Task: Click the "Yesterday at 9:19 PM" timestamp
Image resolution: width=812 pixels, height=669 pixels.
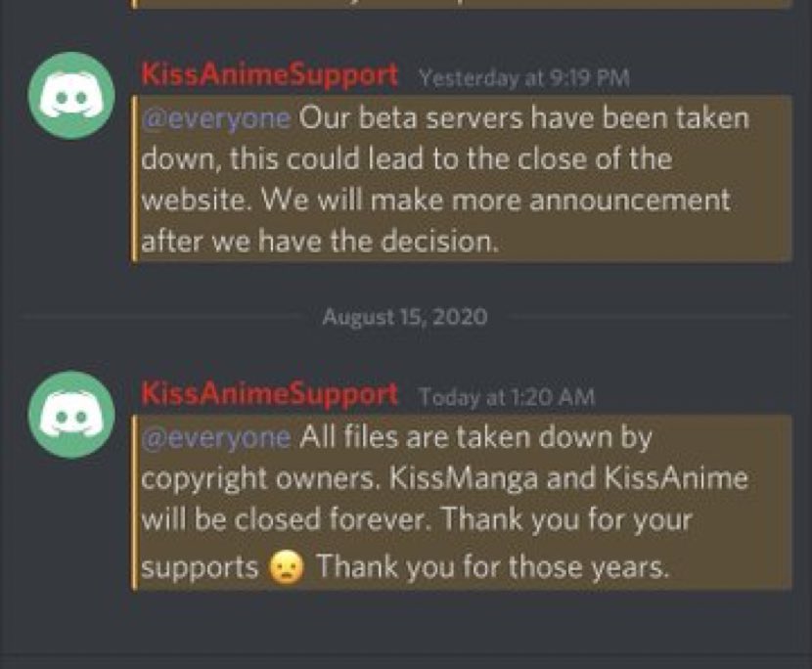Action: tap(523, 76)
